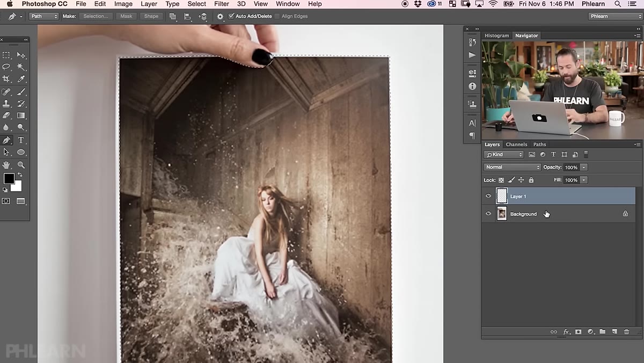Click the black foreground color swatch
This screenshot has height=363, width=644.
9,178
